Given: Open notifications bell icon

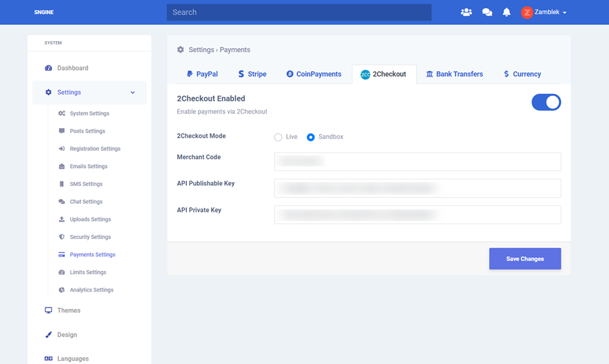Looking at the screenshot, I should 506,12.
